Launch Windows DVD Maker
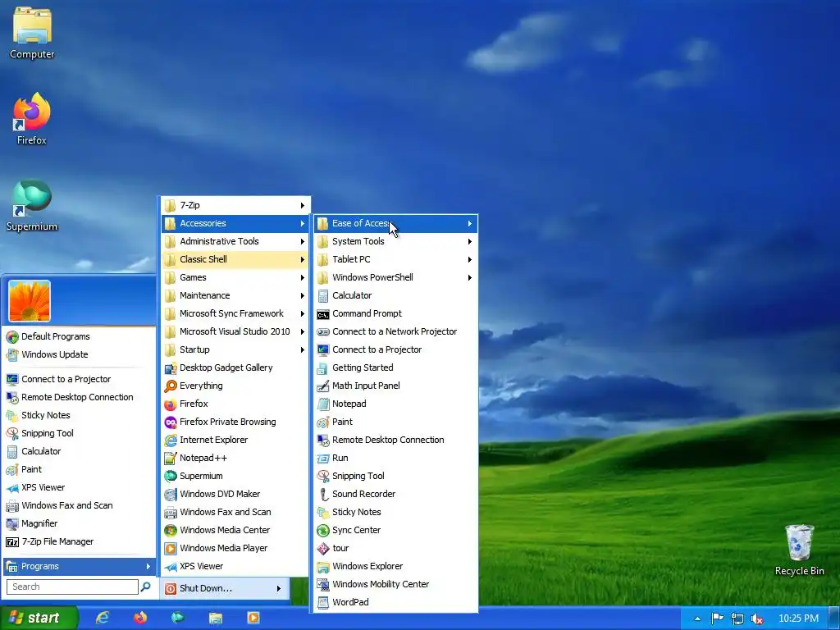 [235, 494]
